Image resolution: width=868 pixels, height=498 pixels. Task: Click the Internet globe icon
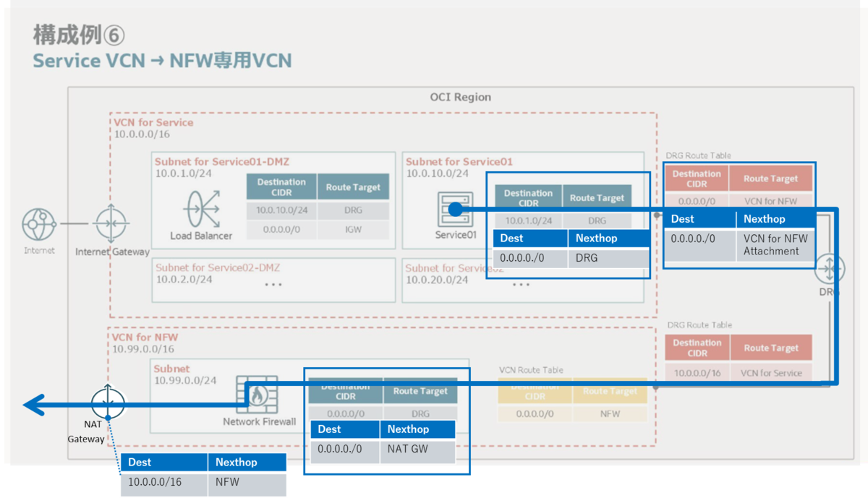coord(39,224)
